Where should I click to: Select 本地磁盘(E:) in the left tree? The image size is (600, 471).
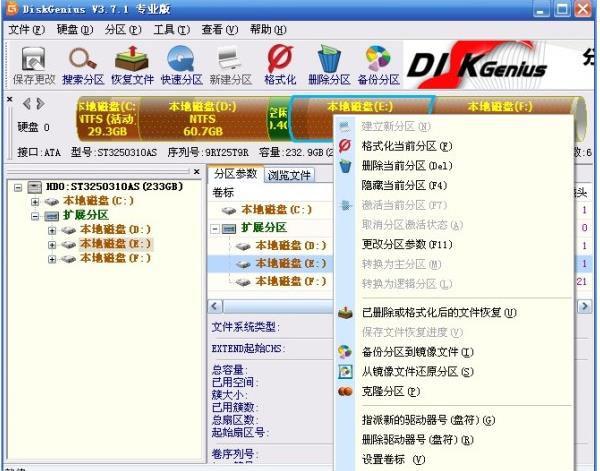115,244
